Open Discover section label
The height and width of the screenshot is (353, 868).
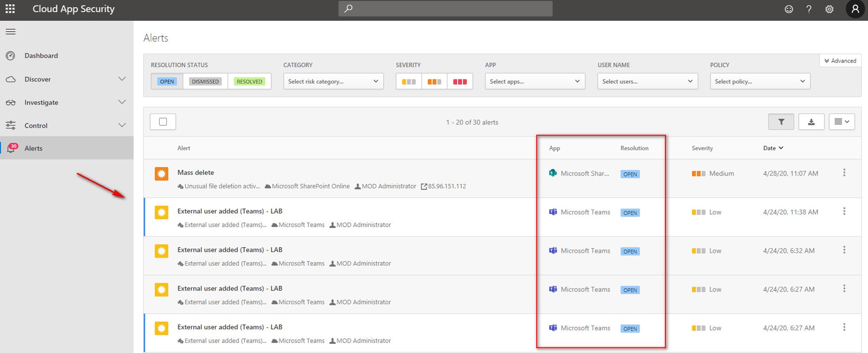pyautogui.click(x=38, y=79)
